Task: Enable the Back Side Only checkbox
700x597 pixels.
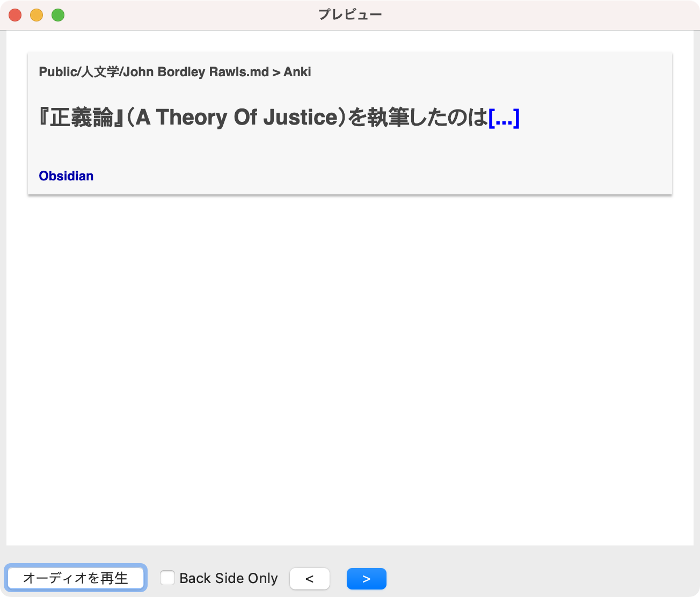Action: [167, 578]
